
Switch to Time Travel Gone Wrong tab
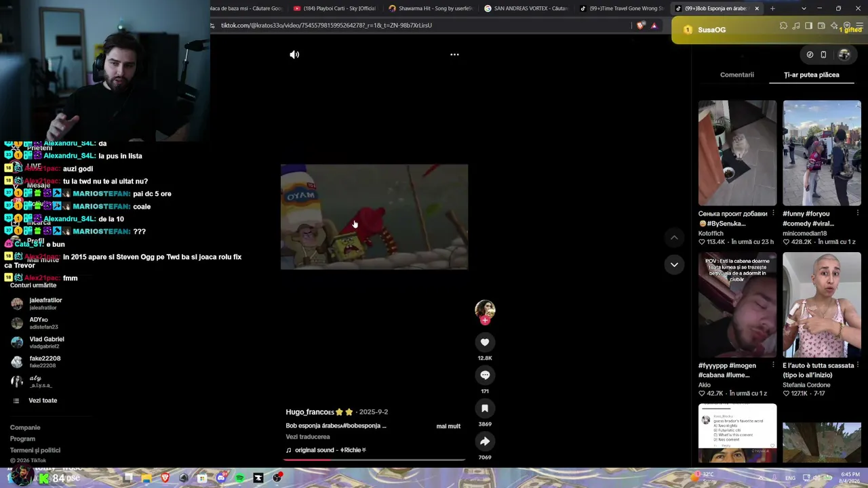pyautogui.click(x=621, y=8)
